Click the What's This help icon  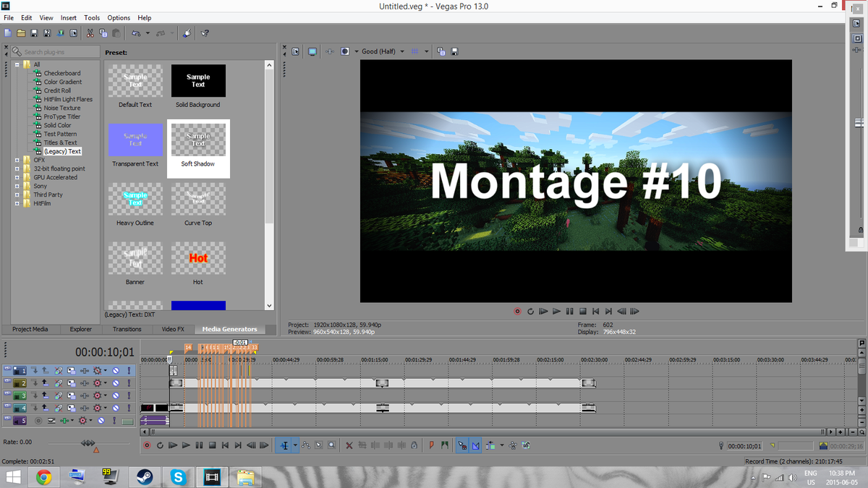point(205,33)
